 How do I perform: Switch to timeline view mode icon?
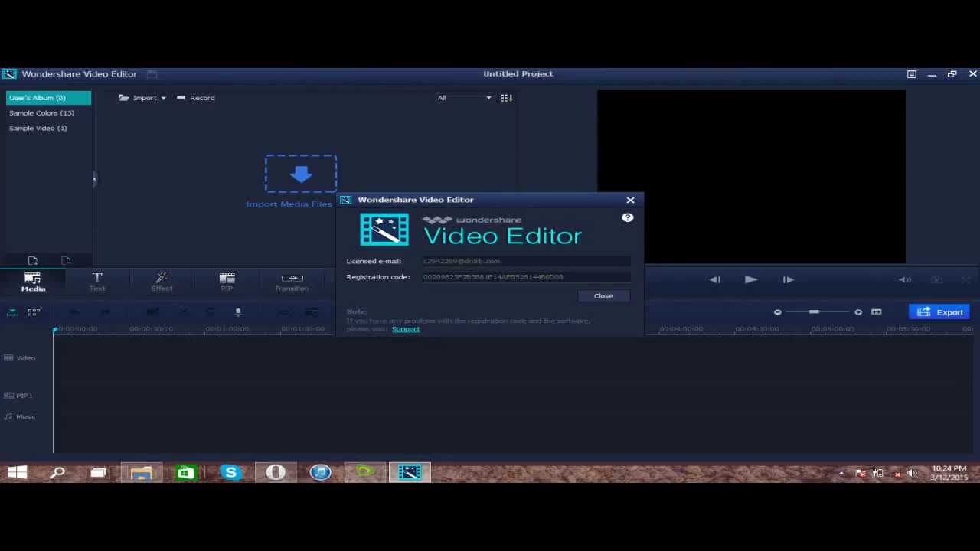(x=12, y=312)
